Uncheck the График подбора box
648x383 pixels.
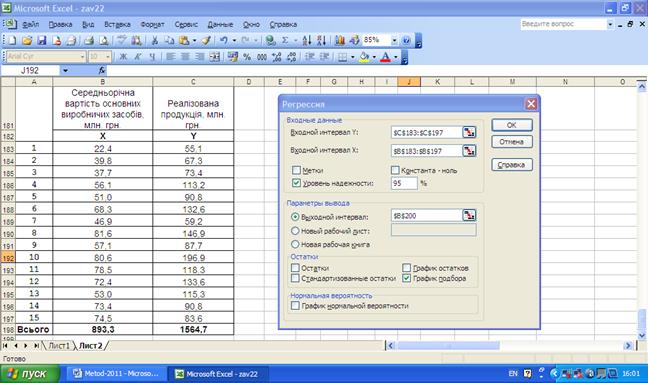tap(407, 278)
